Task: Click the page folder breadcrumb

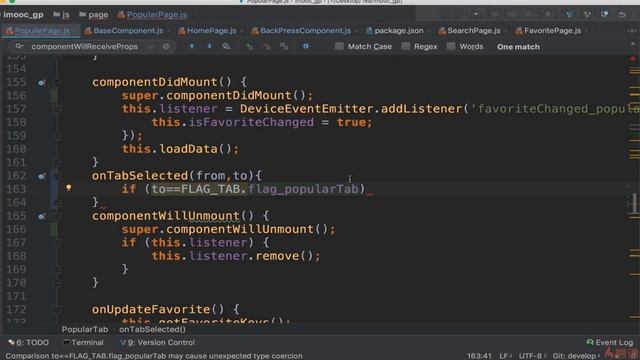Action: 94,15
